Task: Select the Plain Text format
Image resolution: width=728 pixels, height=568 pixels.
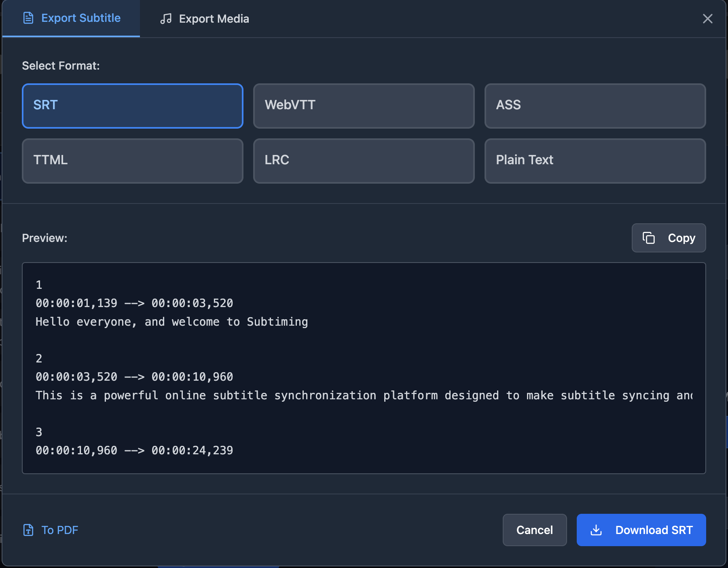Action: (x=595, y=161)
